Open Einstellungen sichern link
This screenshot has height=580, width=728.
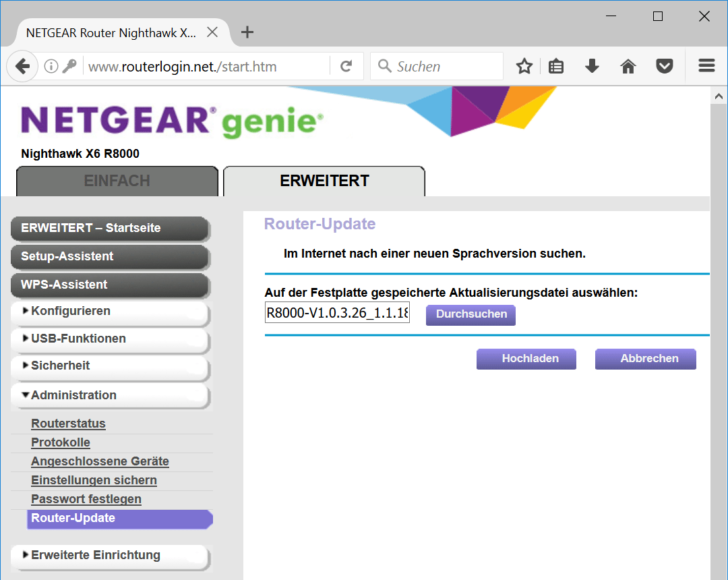[x=94, y=480]
